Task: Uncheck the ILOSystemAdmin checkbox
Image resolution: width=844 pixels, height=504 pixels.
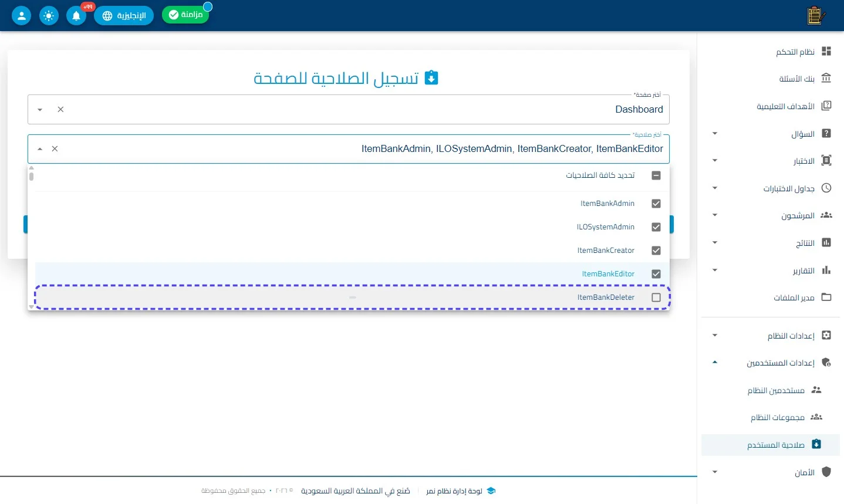Action: (656, 227)
